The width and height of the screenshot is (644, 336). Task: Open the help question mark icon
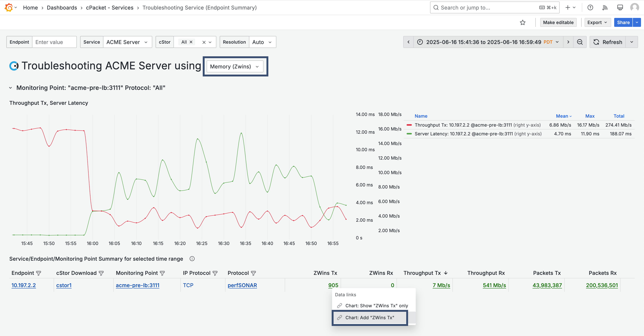590,7
